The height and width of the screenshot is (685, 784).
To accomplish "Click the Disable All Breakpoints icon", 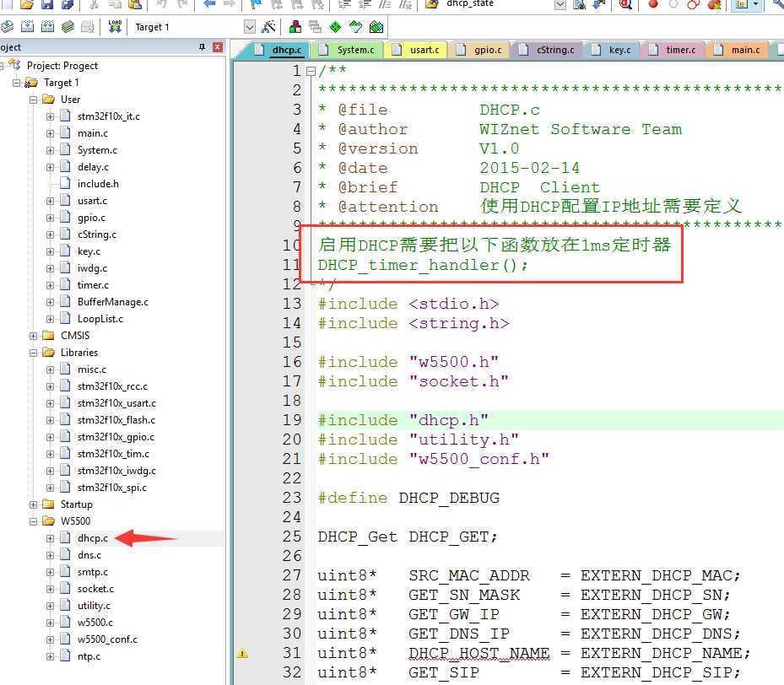I will click(694, 4).
